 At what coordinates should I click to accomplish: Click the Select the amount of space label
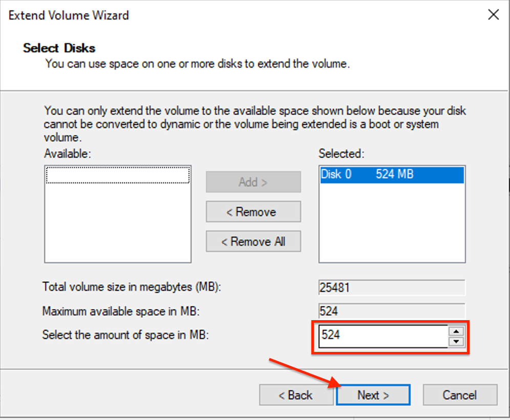pyautogui.click(x=125, y=335)
